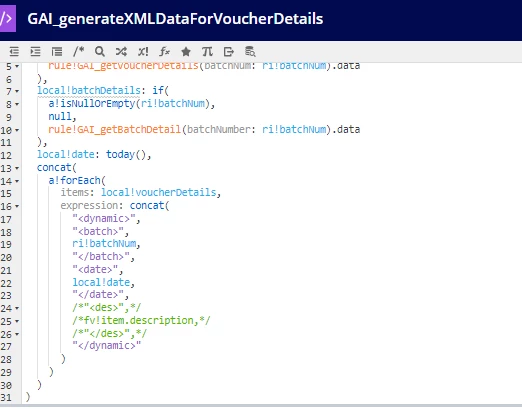Screen dimensions: 522x416
Task: Click the "<dynamic>" string on line 17
Action: (104, 219)
